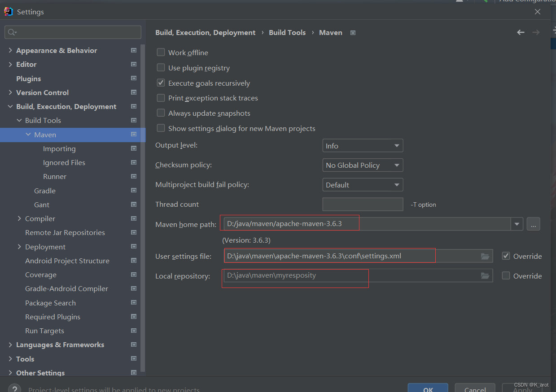556x392 pixels.
Task: Click Local repository path field
Action: tap(359, 275)
